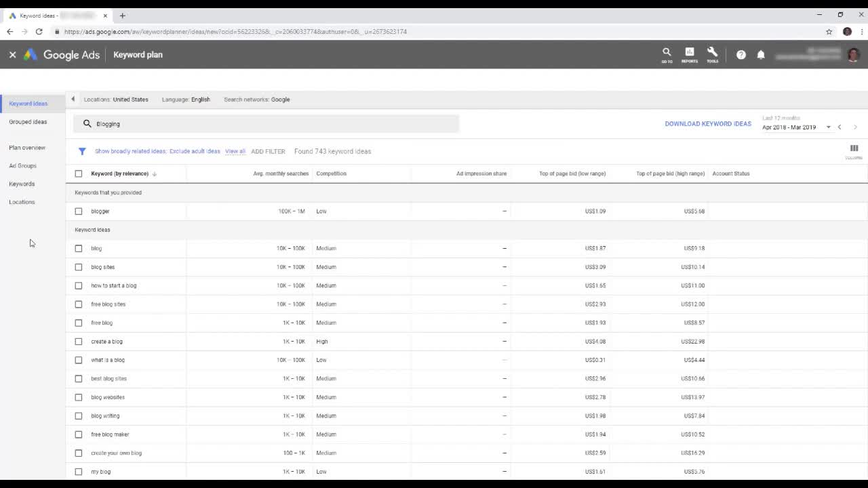Sort by Ad impression share column
Viewport: 868px width, 488px height.
[x=481, y=174]
